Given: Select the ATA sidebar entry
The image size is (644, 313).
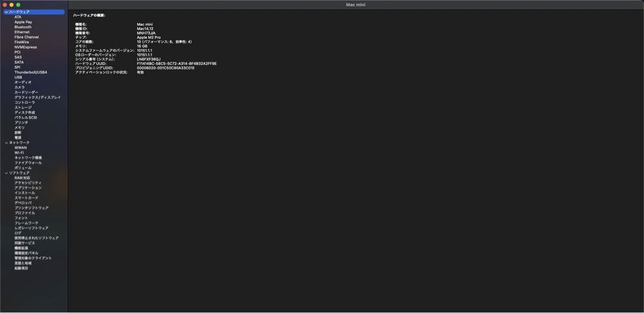Looking at the screenshot, I should 18,17.
